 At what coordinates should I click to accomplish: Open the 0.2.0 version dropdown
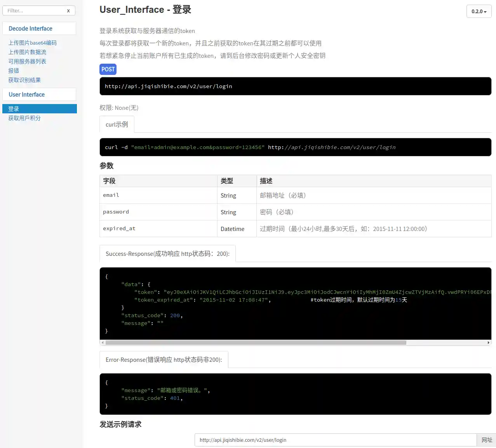click(479, 12)
